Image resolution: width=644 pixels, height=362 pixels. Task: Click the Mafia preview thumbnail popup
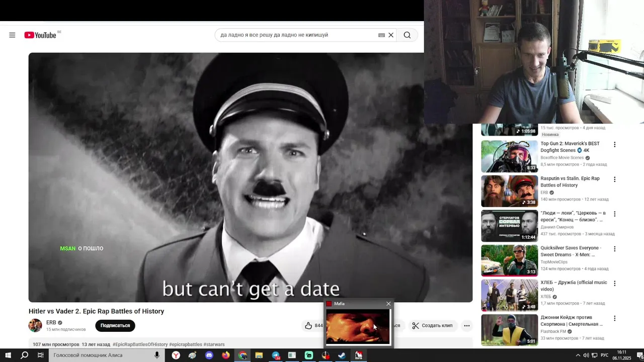pos(358,327)
